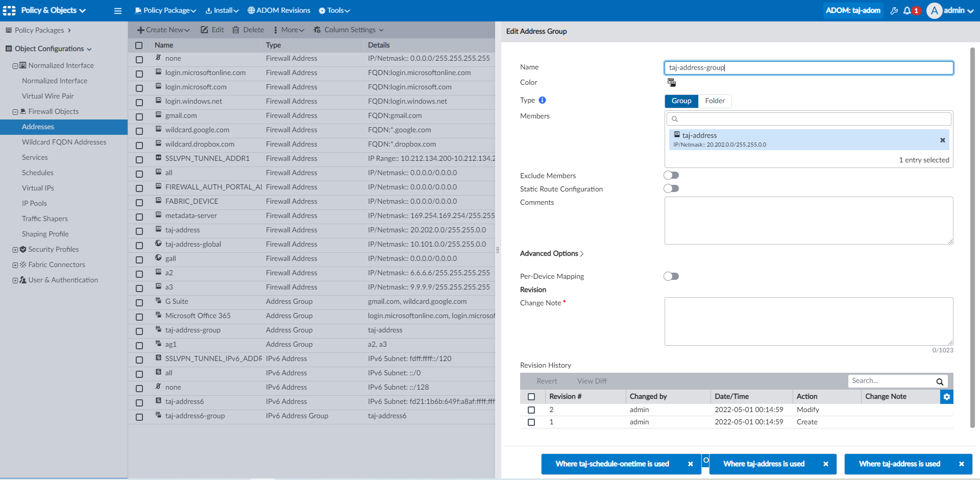The width and height of the screenshot is (980, 480).
Task: Click the wrench tools icon in header
Action: click(x=894, y=11)
